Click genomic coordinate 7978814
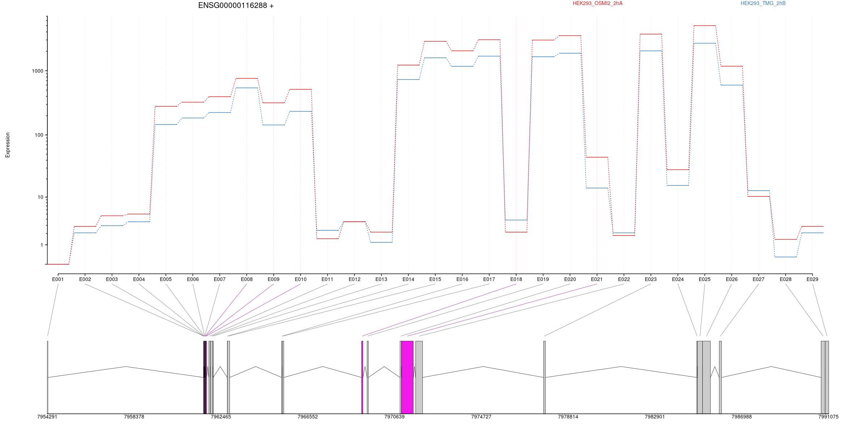 [568, 417]
